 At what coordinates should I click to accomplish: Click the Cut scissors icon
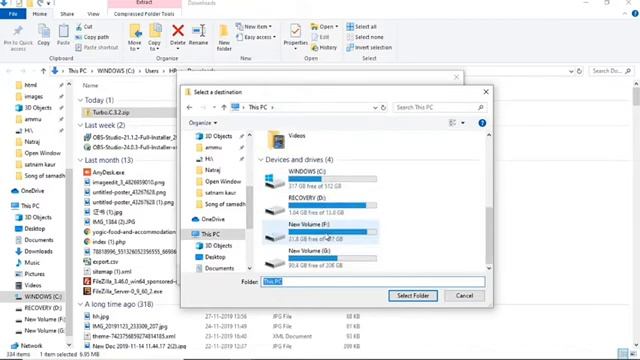point(79,27)
